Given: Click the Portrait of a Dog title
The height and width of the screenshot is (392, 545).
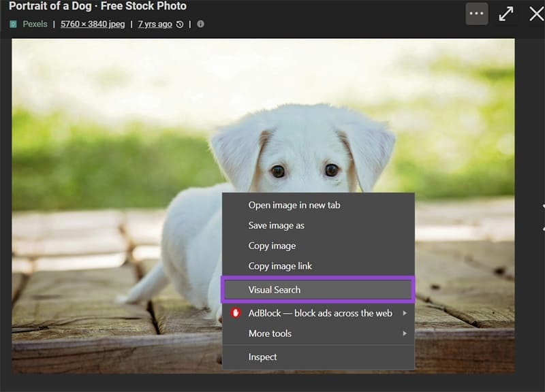Looking at the screenshot, I should pos(97,6).
